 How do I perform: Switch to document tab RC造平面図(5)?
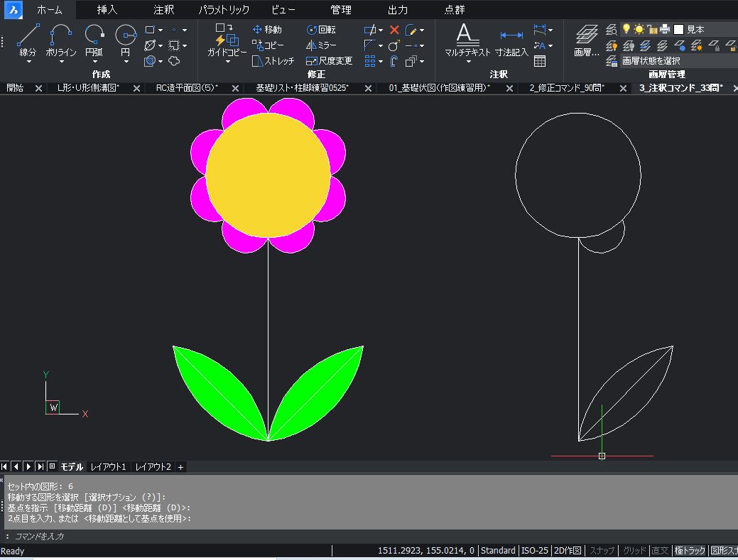click(x=187, y=88)
